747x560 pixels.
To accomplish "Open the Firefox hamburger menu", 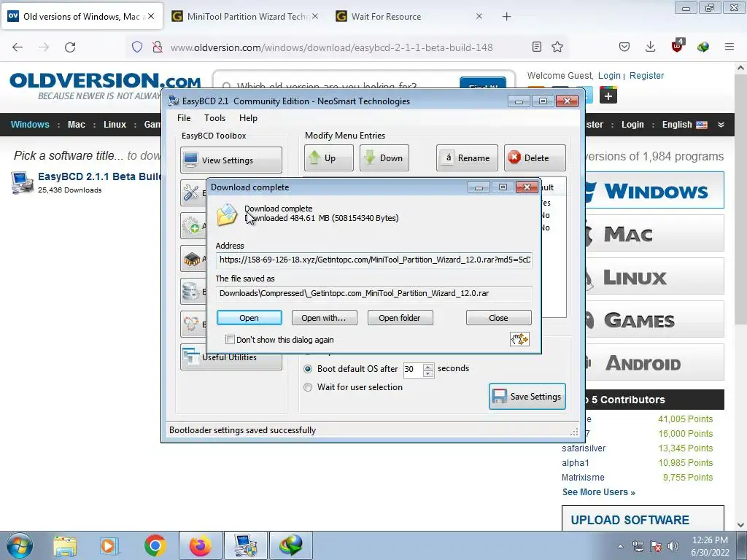I will (x=729, y=47).
